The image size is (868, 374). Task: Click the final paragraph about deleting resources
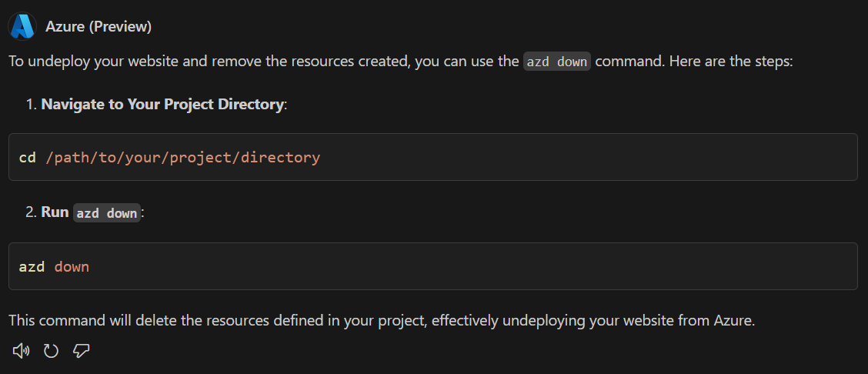coord(382,320)
